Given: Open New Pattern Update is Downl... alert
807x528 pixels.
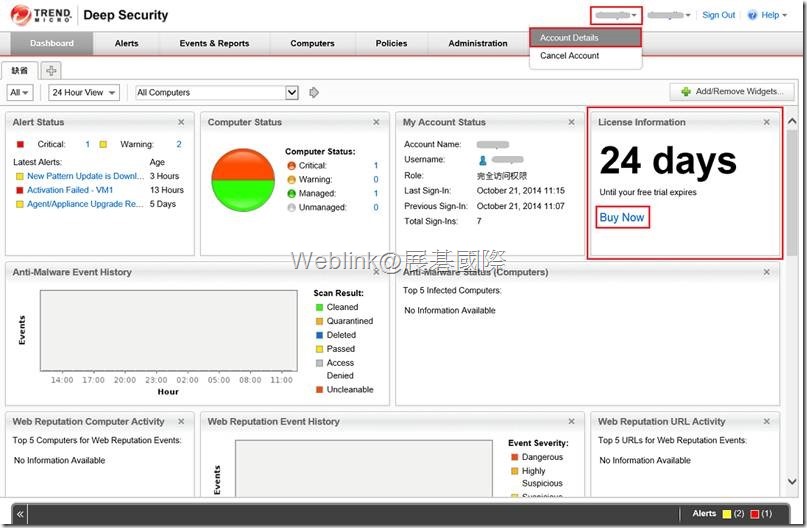Looking at the screenshot, I should pyautogui.click(x=85, y=176).
